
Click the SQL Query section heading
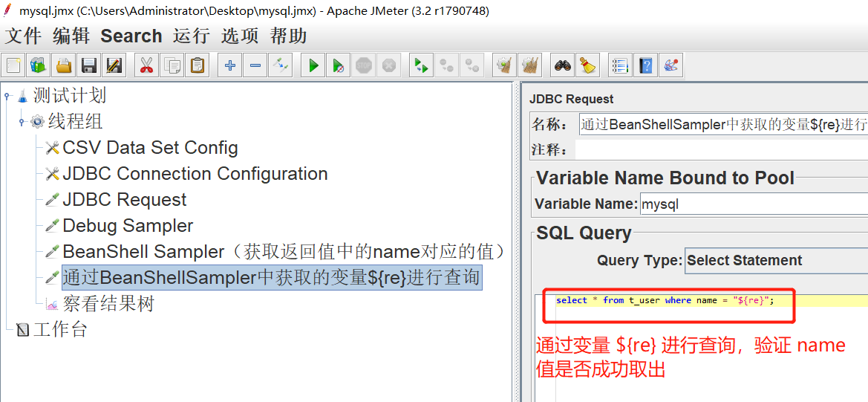click(x=584, y=233)
